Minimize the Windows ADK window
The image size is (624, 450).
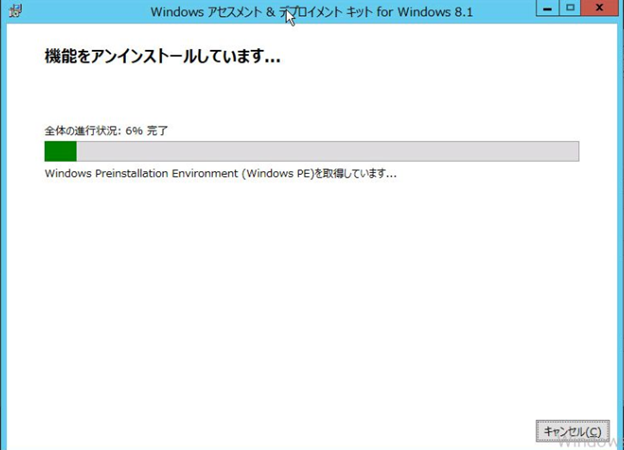548,8
